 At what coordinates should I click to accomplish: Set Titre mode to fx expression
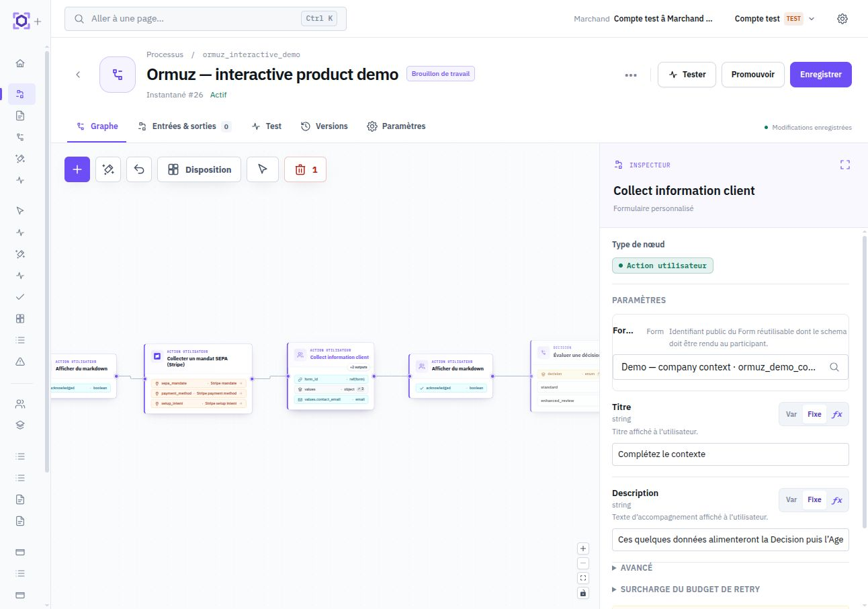[837, 414]
